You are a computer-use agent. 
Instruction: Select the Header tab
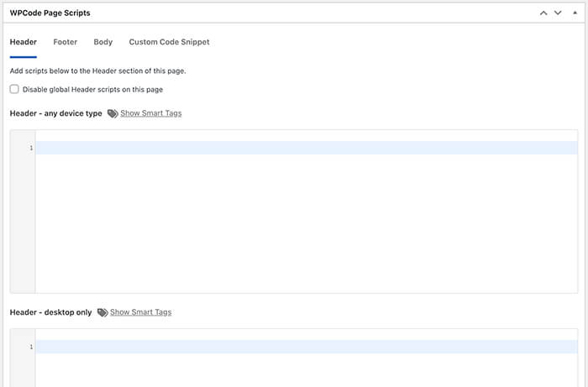click(x=24, y=42)
